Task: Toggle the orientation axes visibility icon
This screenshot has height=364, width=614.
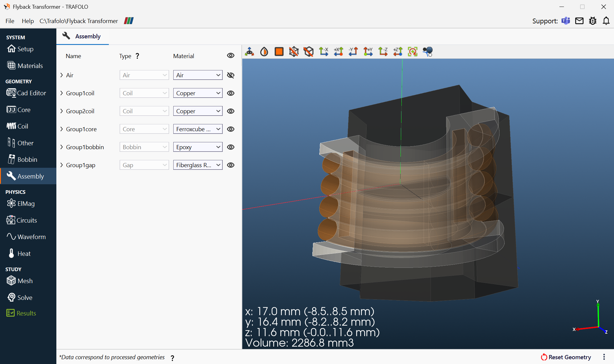Action: (249, 52)
